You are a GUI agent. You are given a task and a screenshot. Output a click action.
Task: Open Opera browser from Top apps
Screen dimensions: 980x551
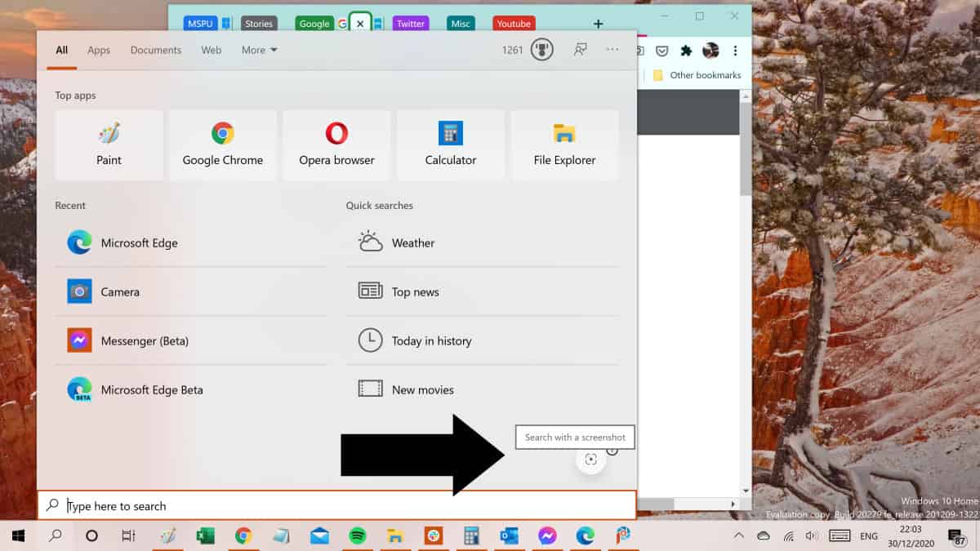coord(336,145)
